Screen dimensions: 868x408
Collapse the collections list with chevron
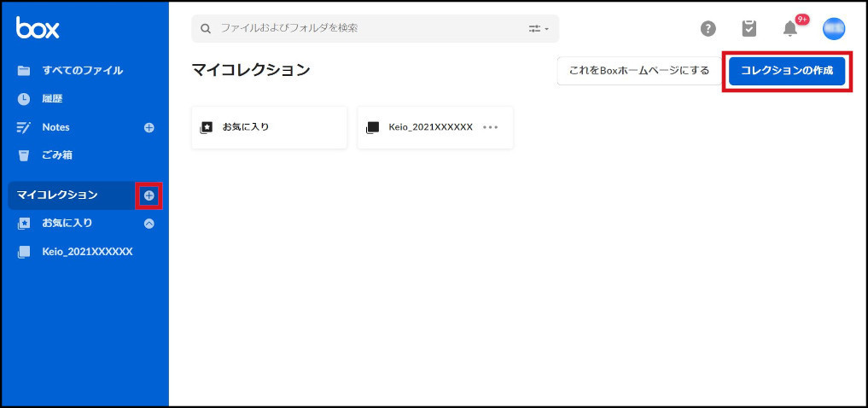coord(149,224)
